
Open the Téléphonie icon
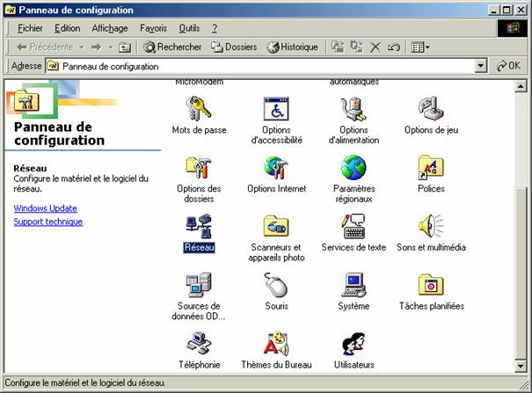199,344
